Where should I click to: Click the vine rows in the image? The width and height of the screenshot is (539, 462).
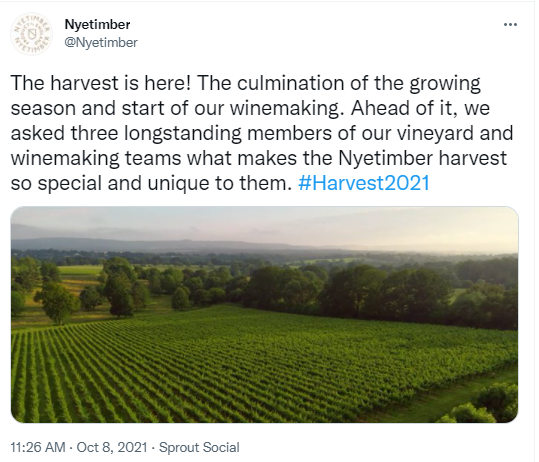[241, 368]
